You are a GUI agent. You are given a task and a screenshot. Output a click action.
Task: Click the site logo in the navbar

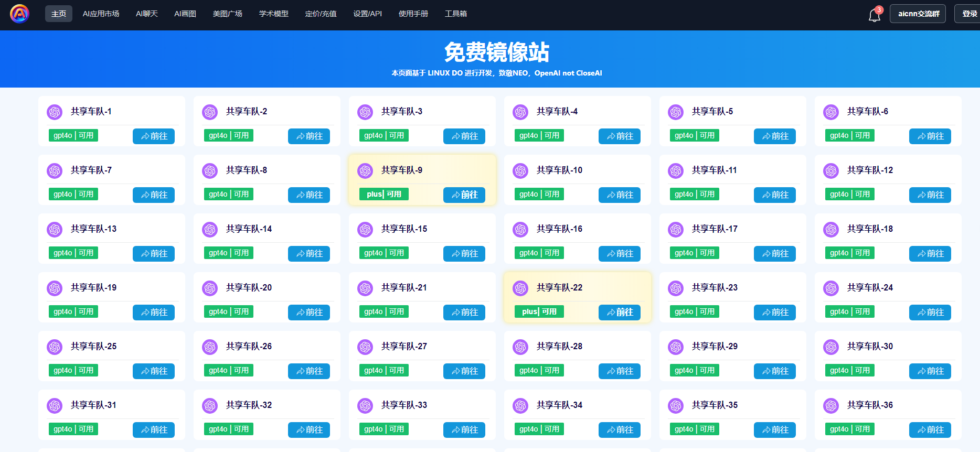coord(19,14)
